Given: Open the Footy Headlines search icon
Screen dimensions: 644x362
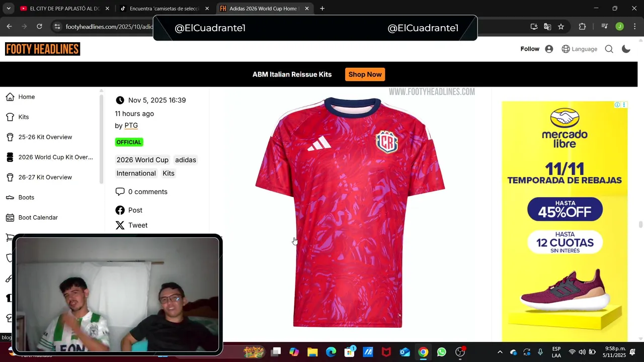Looking at the screenshot, I should point(609,49).
